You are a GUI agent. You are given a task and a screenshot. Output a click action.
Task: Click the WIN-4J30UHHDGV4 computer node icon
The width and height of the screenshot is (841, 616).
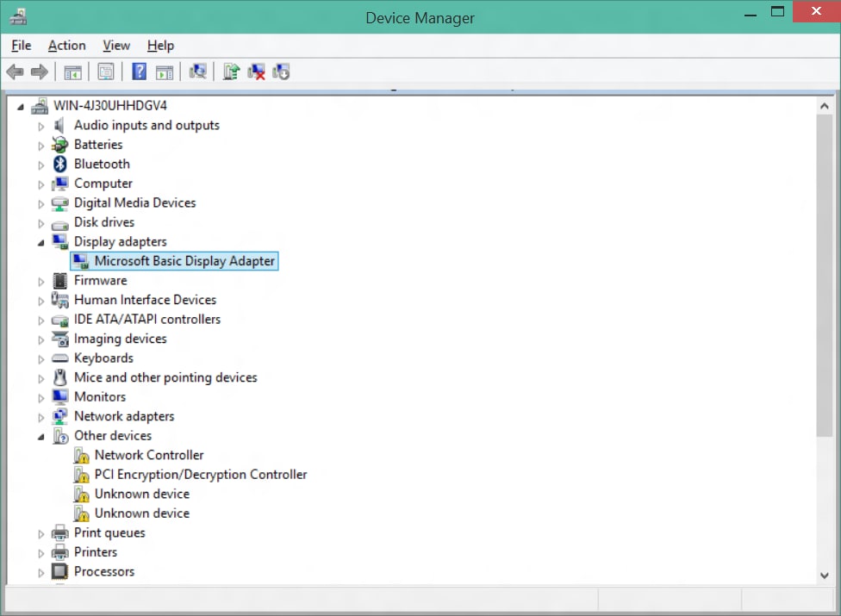(x=39, y=106)
